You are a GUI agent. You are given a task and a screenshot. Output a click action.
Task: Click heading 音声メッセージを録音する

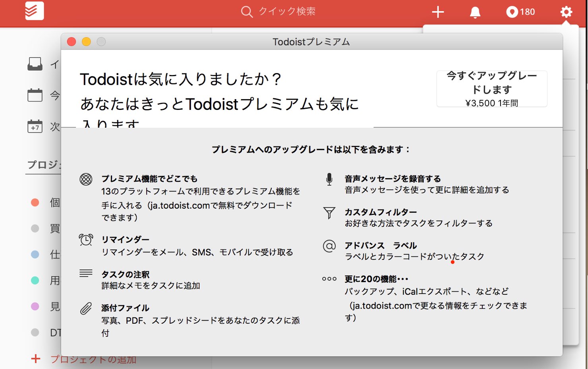click(393, 179)
